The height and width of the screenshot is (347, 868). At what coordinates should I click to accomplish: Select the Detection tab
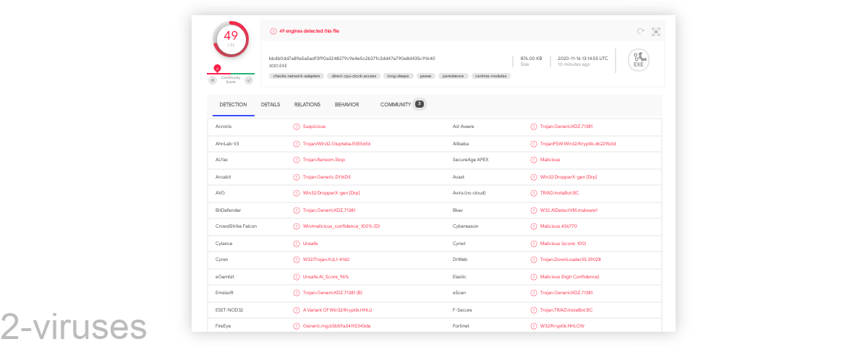pos(233,105)
